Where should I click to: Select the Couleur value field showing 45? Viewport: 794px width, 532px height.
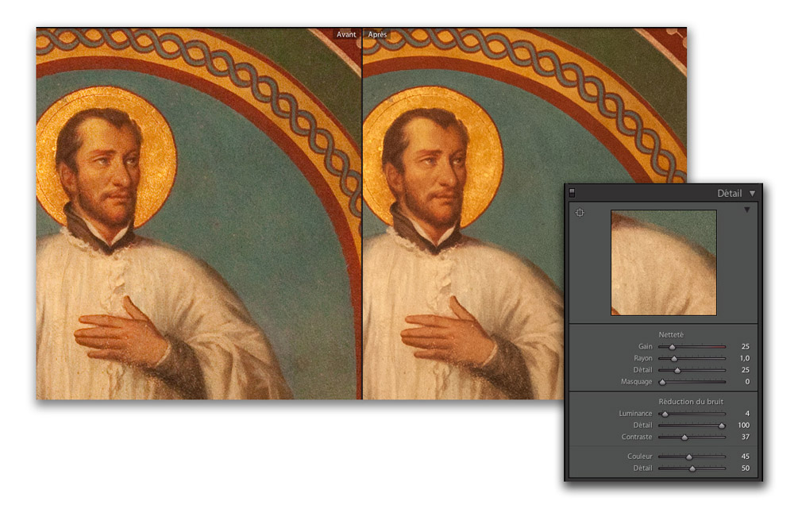745,457
